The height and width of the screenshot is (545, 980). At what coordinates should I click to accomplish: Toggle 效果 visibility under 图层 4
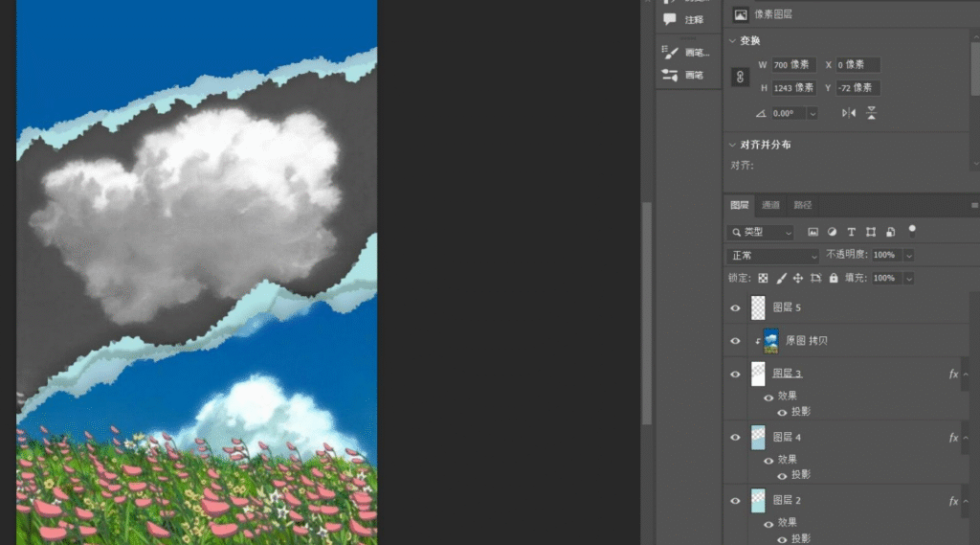click(768, 461)
